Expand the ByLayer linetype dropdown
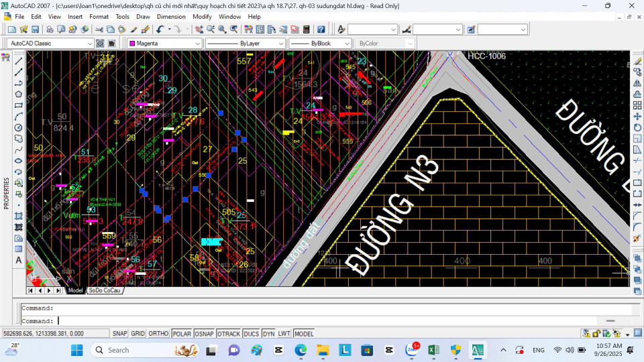The height and width of the screenshot is (362, 644). coord(281,44)
